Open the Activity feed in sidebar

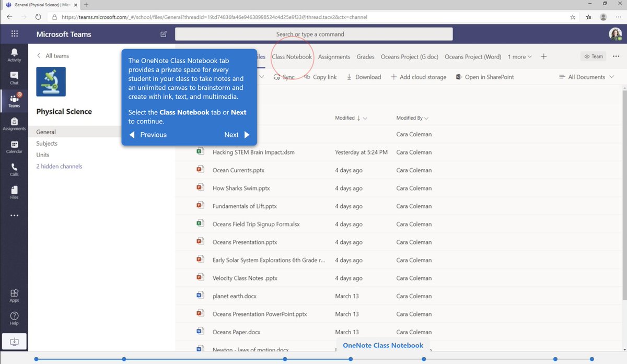(x=14, y=54)
